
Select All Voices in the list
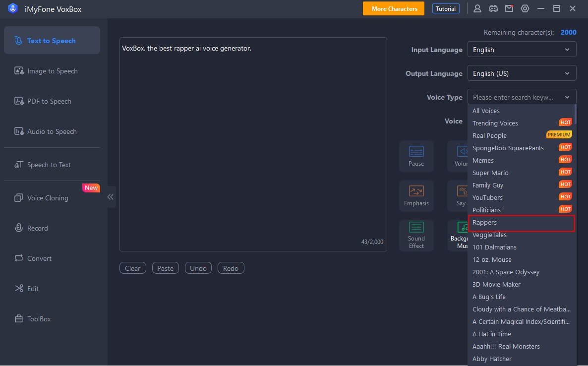coord(521,111)
